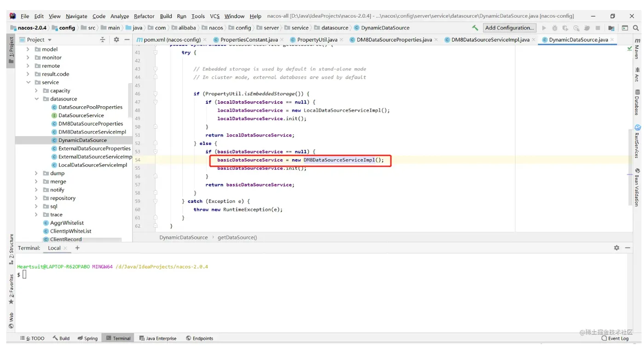Click the Profiler run icon
Image resolution: width=644 pixels, height=349 pixels.
[x=576, y=28]
